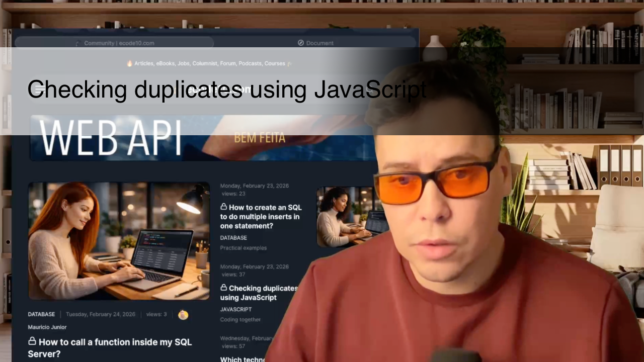
Task: Click the lock icon beside "Checking duplicates using JavaScript"
Action: pyautogui.click(x=223, y=288)
